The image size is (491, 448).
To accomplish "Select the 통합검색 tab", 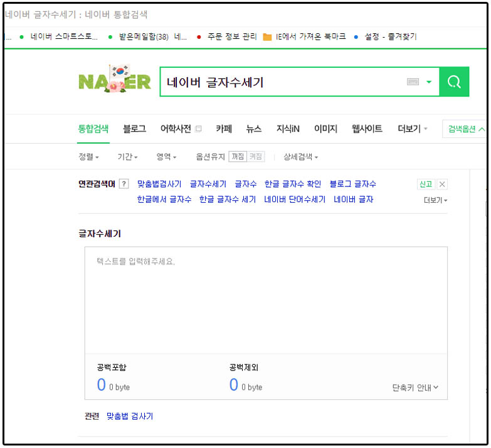I will tap(93, 129).
